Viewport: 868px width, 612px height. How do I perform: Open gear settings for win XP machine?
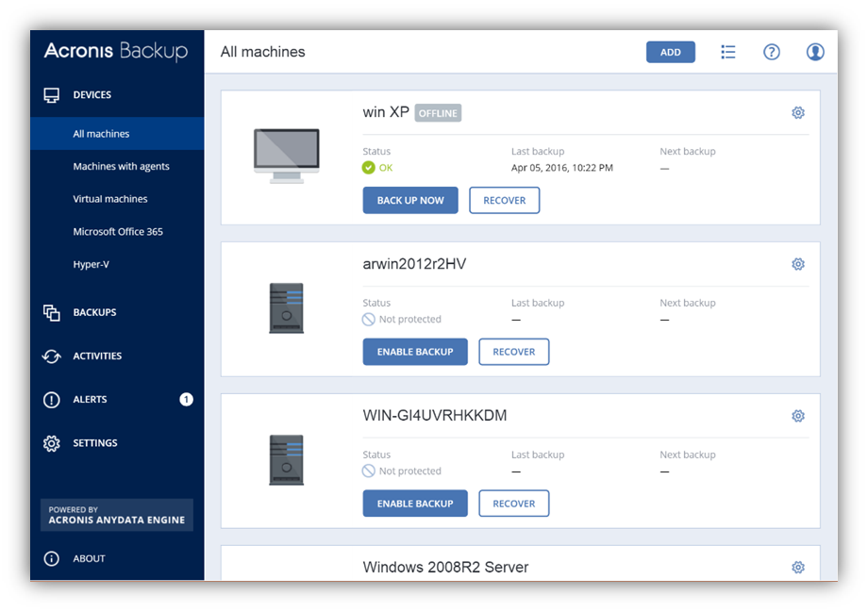tap(797, 113)
